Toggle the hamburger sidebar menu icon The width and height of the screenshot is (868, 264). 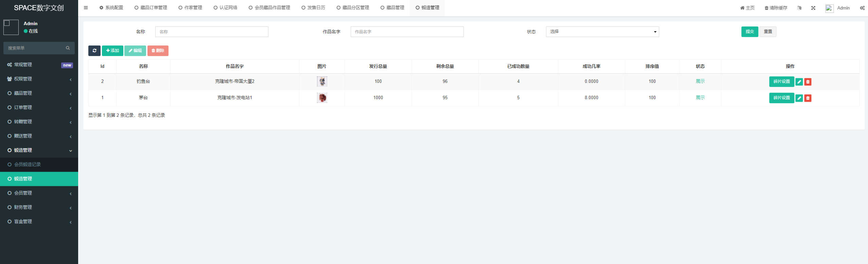pos(86,8)
